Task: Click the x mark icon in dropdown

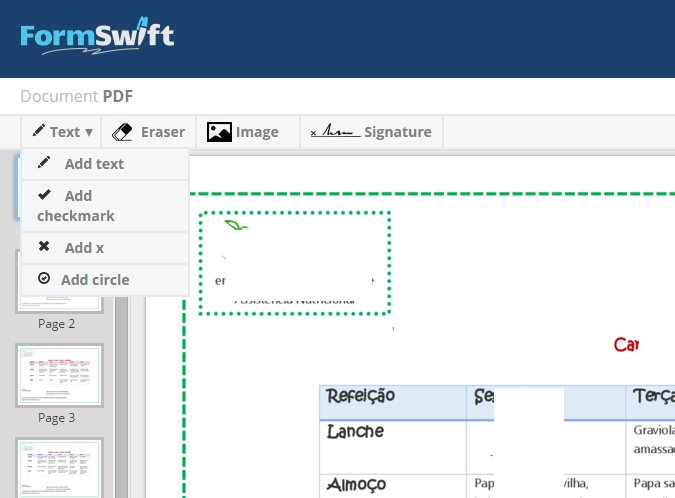Action: 44,247
